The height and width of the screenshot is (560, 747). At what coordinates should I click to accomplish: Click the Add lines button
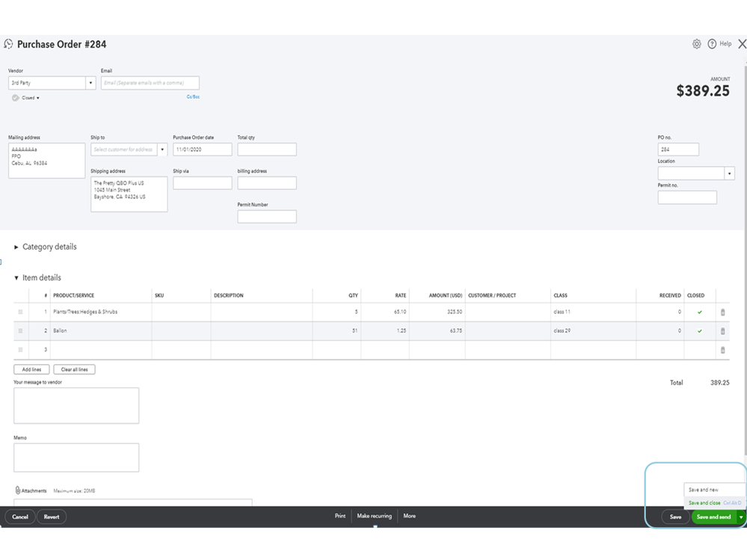31,369
